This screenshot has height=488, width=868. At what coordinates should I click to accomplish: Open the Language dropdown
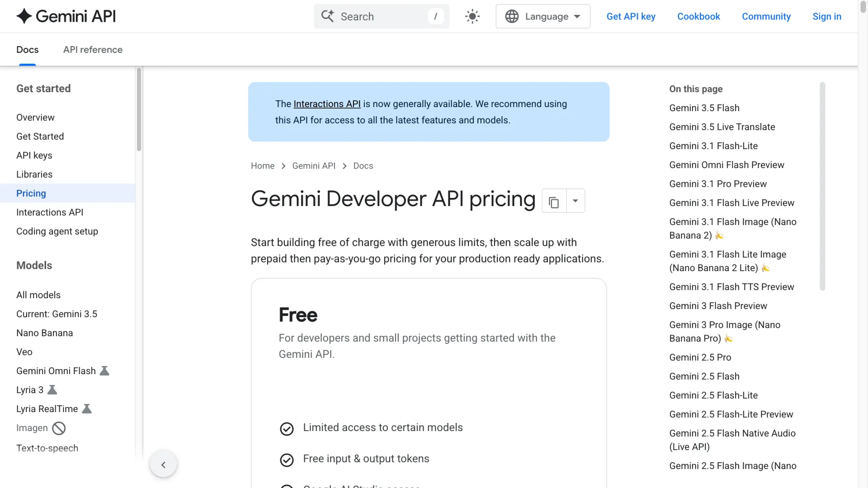pyautogui.click(x=543, y=16)
